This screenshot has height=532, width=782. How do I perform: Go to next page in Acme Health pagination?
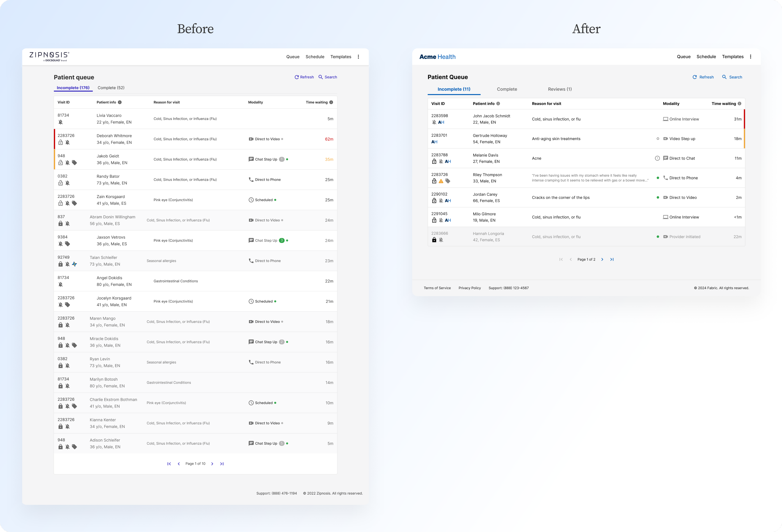(x=602, y=259)
